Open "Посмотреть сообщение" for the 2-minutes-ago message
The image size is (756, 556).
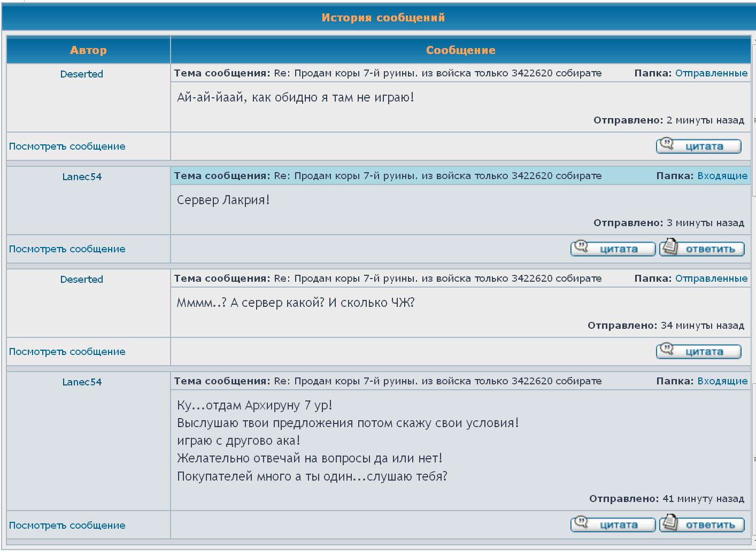coord(67,146)
